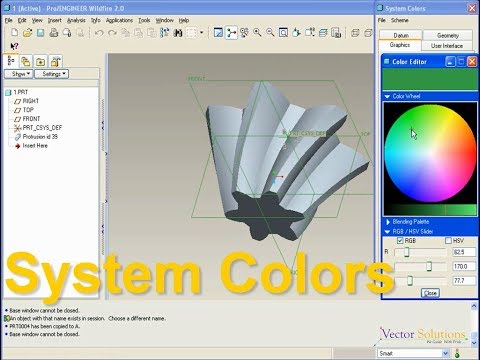Enable the RGB checkbox

(400, 240)
